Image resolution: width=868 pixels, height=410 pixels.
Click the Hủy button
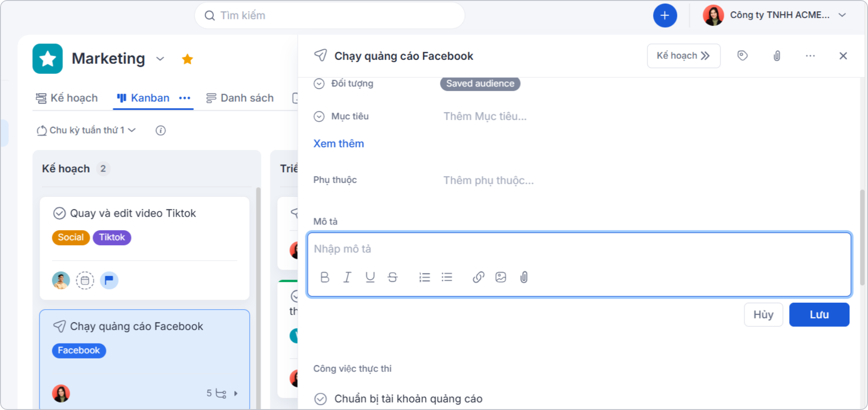tap(763, 315)
